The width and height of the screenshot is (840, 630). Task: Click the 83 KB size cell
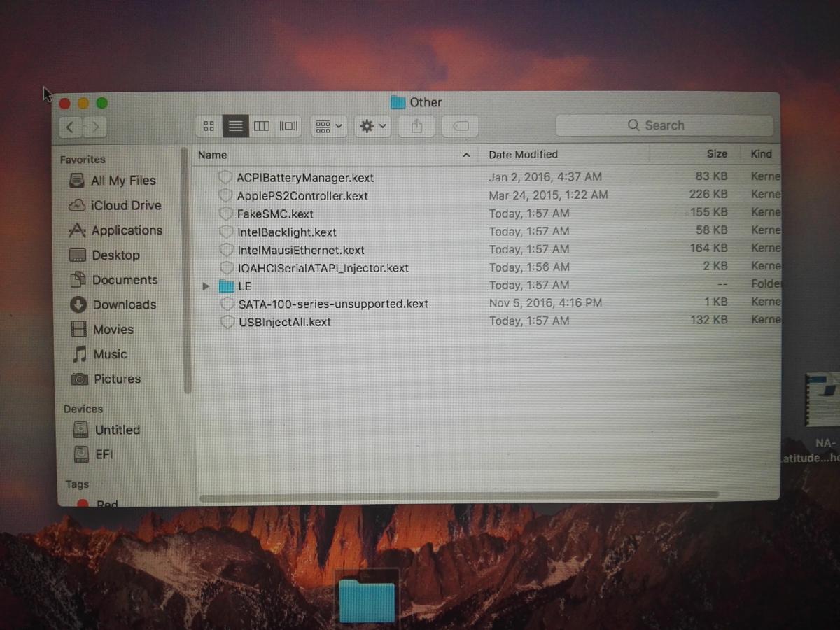[711, 176]
